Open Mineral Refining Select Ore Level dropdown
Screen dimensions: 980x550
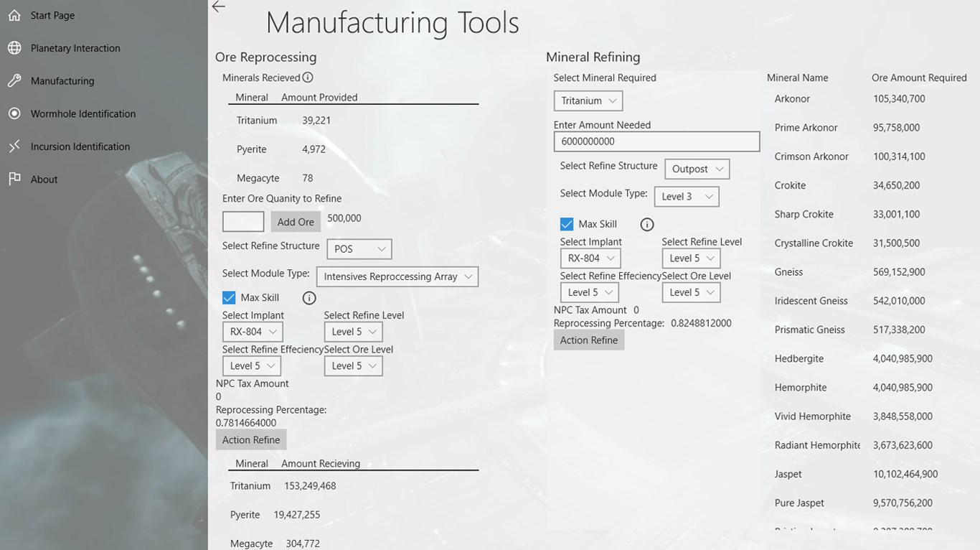691,292
